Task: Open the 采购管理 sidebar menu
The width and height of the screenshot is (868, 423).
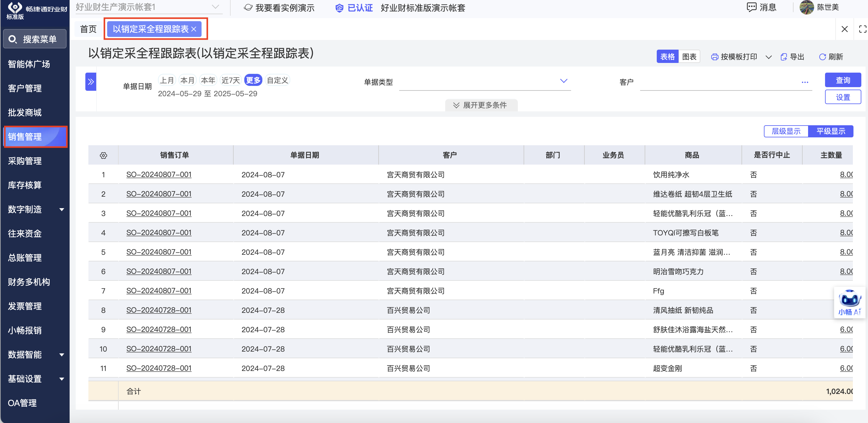Action: pyautogui.click(x=25, y=161)
